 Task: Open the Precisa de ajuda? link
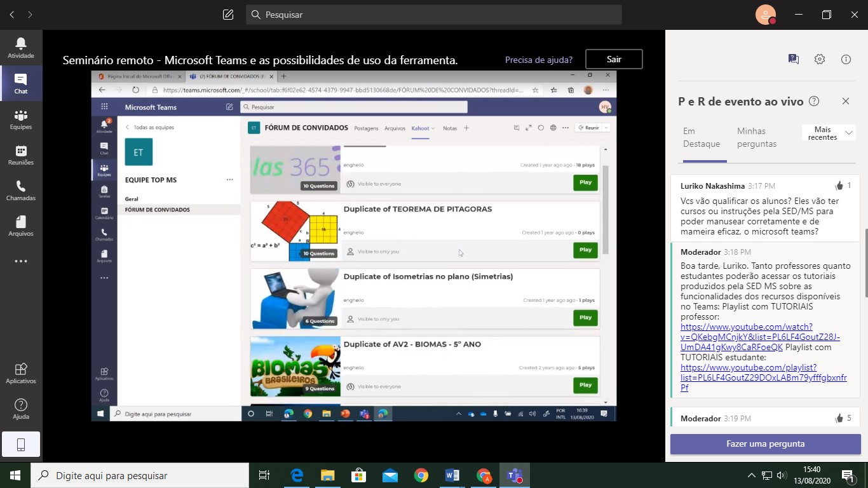coord(539,60)
